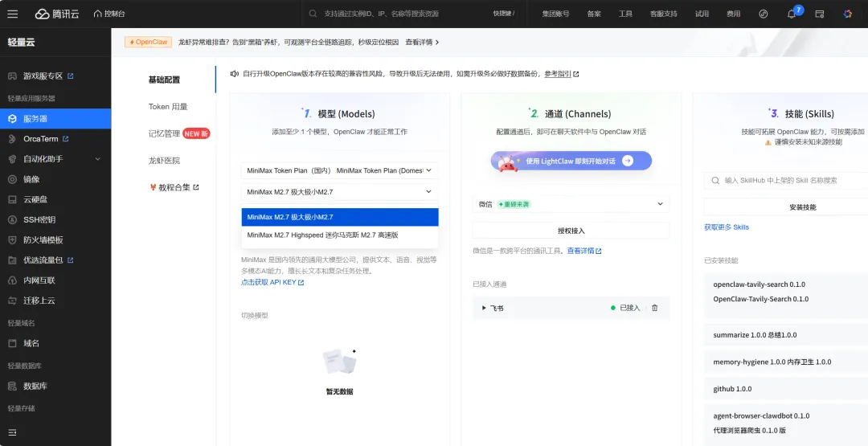Click the speaker announcement icon
Image resolution: width=868 pixels, height=446 pixels.
pos(235,74)
